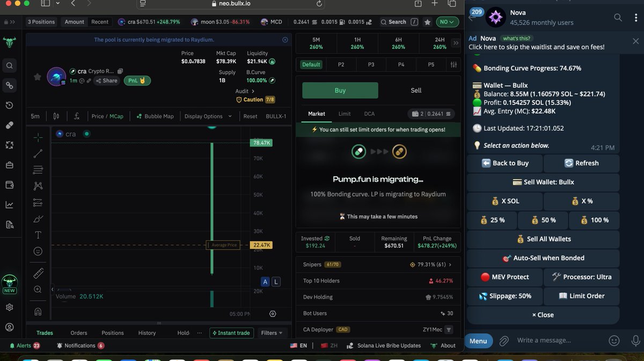Screen dimensions: 644x361
Task: Click Sell All Wallets in Nova
Action: tap(543, 239)
